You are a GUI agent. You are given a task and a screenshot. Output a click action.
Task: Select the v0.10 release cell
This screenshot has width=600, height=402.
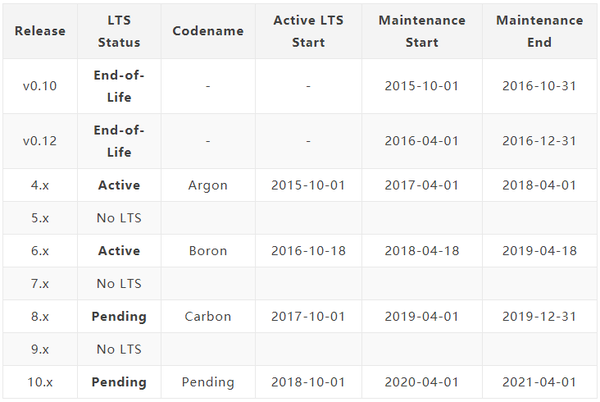click(40, 86)
